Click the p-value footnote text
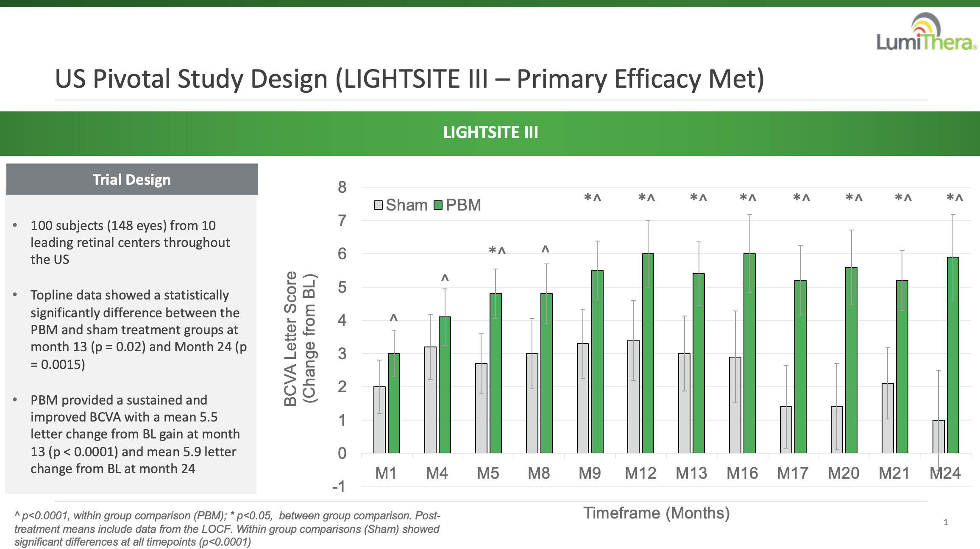 (x=227, y=529)
